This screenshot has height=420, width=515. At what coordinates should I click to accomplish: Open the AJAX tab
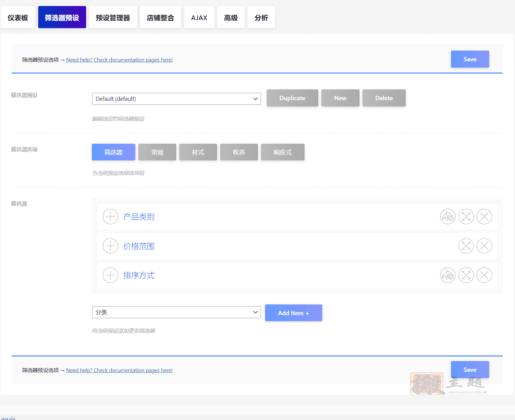coord(199,17)
